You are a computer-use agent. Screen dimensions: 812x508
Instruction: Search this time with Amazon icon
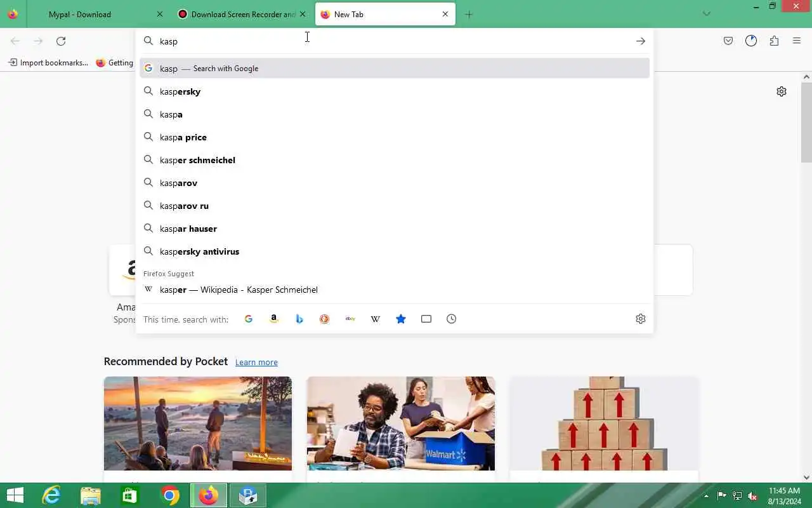[274, 319]
